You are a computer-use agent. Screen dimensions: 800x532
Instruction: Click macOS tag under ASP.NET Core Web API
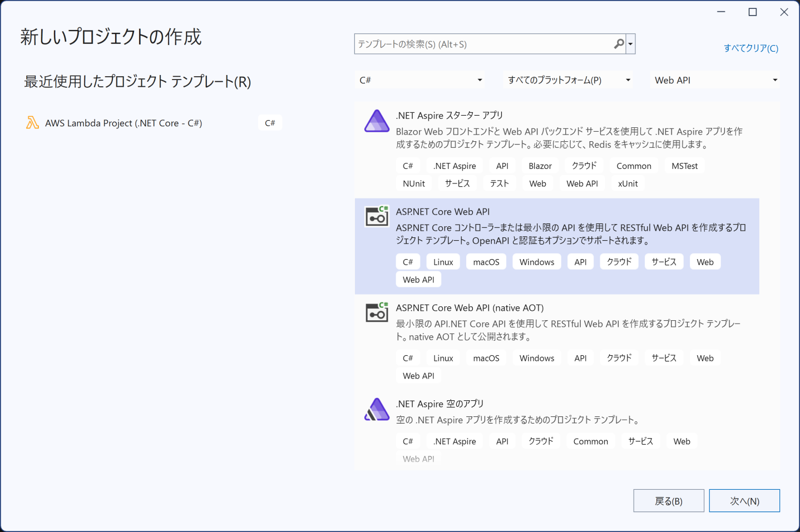click(486, 262)
